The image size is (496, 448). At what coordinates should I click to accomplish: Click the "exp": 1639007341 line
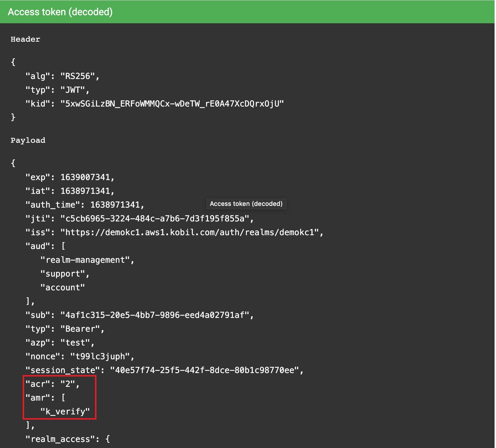point(70,177)
